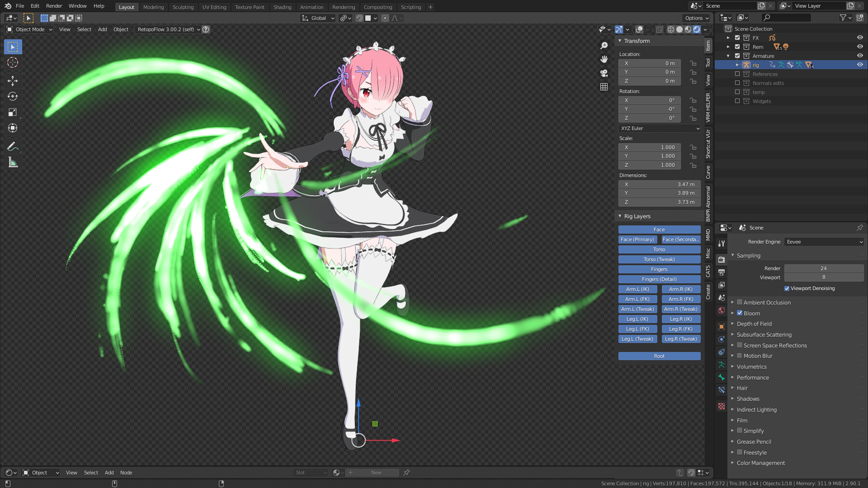Select the Cursor tool in the toolbar

click(x=13, y=63)
